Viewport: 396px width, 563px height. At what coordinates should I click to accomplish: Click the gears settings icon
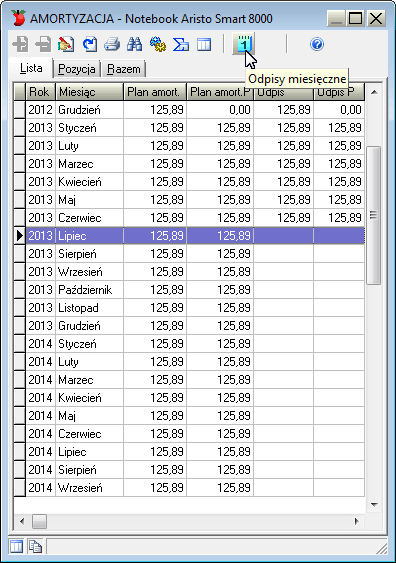point(158,45)
